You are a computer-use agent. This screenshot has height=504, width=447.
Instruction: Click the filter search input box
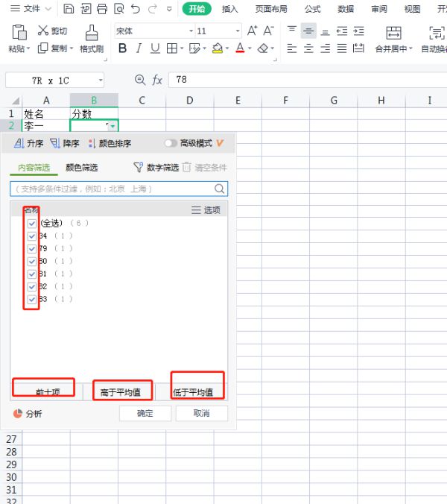tap(112, 189)
